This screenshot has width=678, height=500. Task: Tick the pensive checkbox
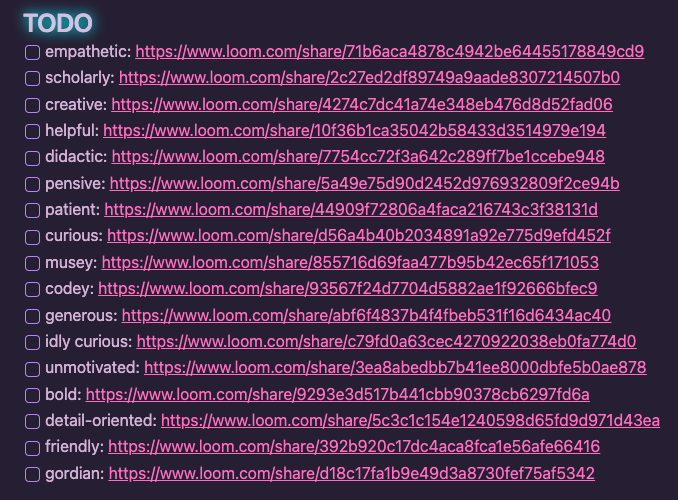coord(32,184)
